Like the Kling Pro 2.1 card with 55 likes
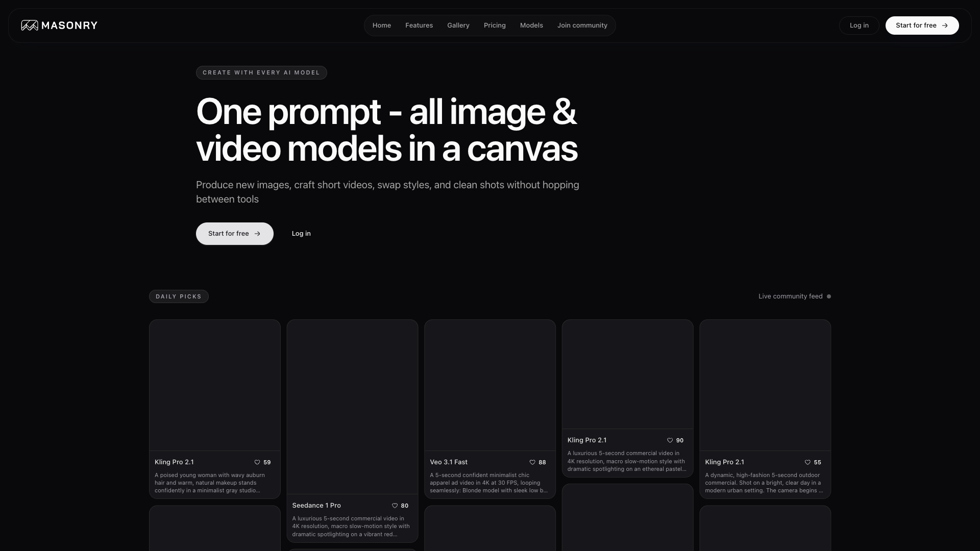 pyautogui.click(x=807, y=462)
